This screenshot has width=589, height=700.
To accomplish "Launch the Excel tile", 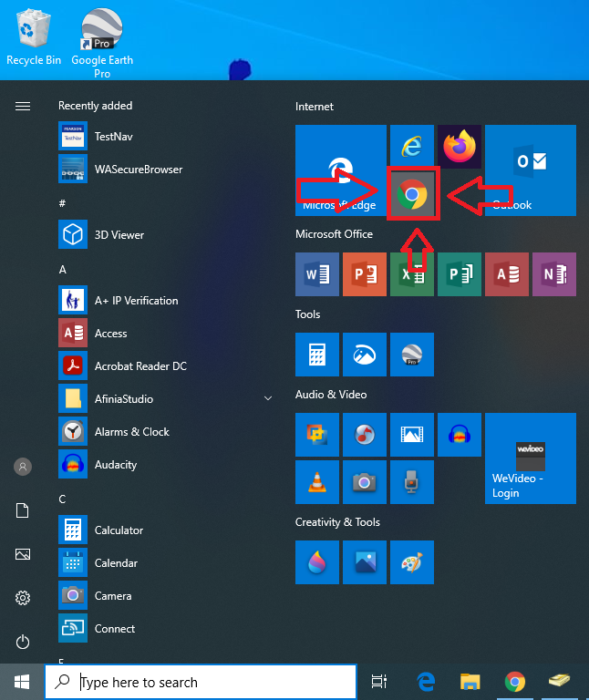I will point(412,274).
